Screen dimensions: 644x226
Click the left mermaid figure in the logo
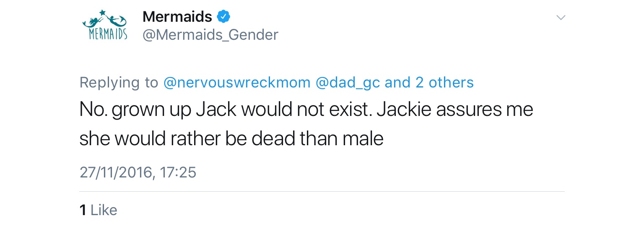pyautogui.click(x=93, y=21)
